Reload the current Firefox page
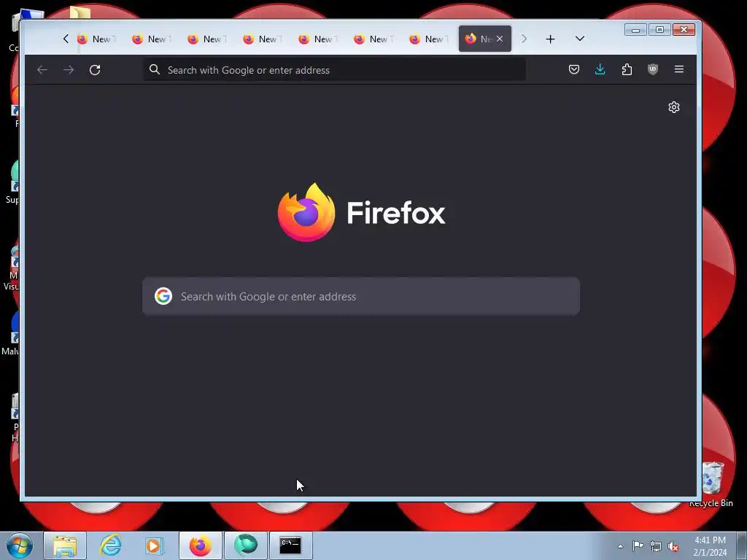 point(95,70)
